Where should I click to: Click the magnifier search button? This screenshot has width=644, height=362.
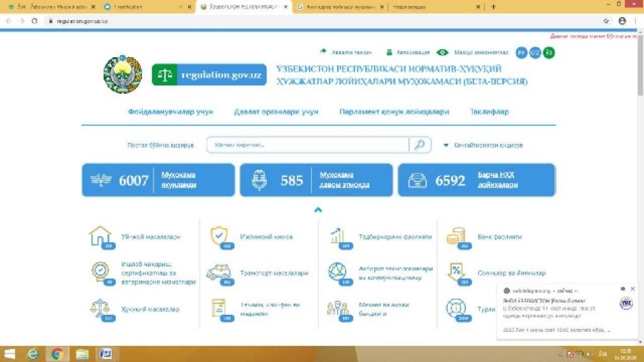point(419,145)
